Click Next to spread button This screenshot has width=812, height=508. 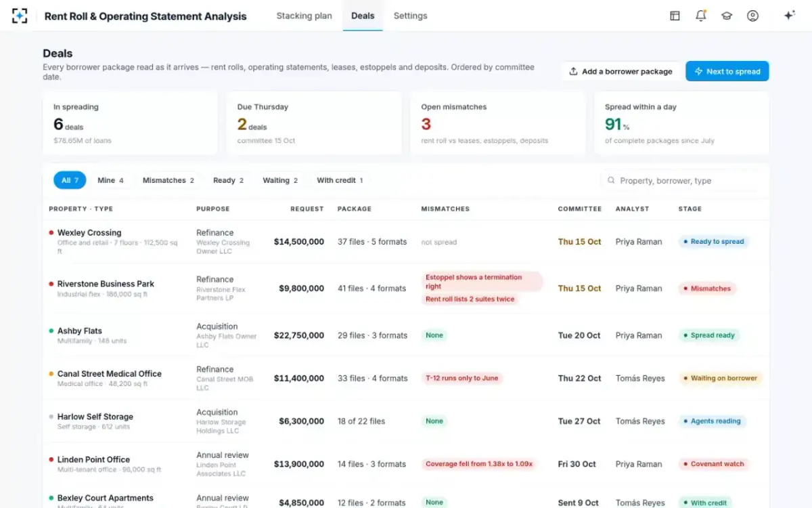coord(727,71)
